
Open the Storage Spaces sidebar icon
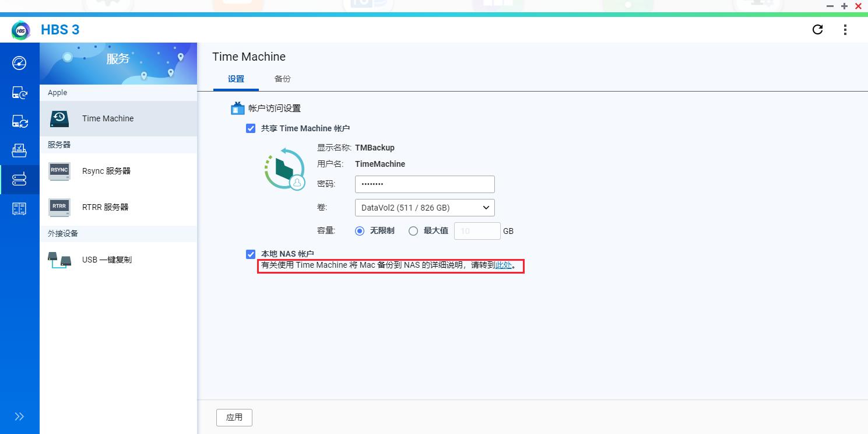click(x=19, y=208)
